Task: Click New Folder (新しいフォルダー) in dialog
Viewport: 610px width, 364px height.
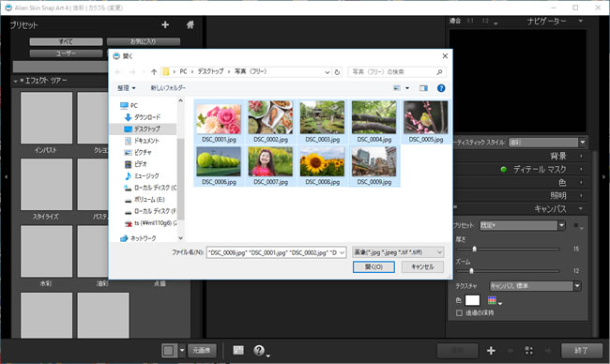Action: 168,88
